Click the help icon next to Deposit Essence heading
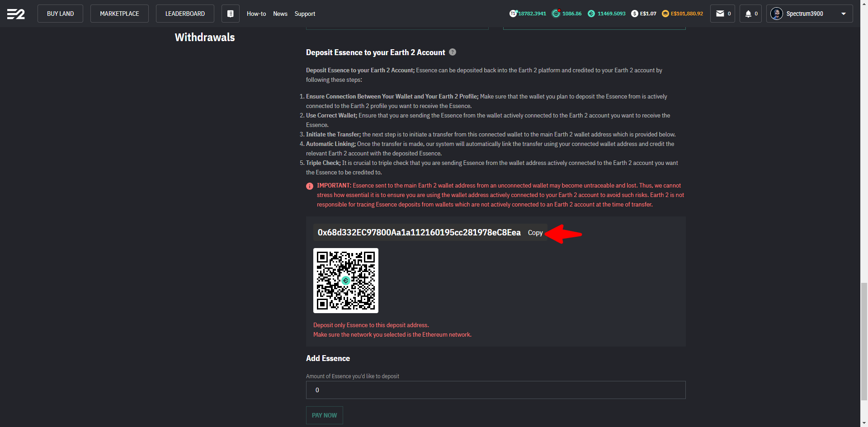The height and width of the screenshot is (427, 868). pyautogui.click(x=453, y=52)
